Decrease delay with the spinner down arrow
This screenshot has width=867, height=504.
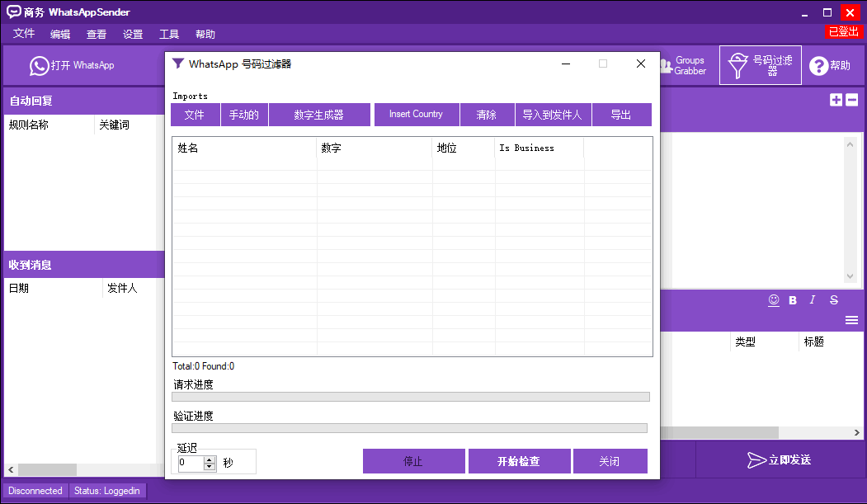click(210, 466)
